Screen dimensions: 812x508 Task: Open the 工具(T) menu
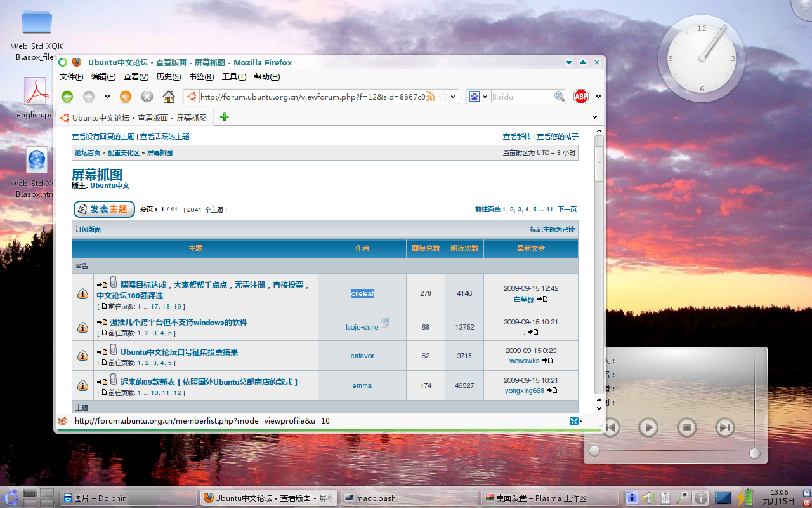click(x=234, y=77)
